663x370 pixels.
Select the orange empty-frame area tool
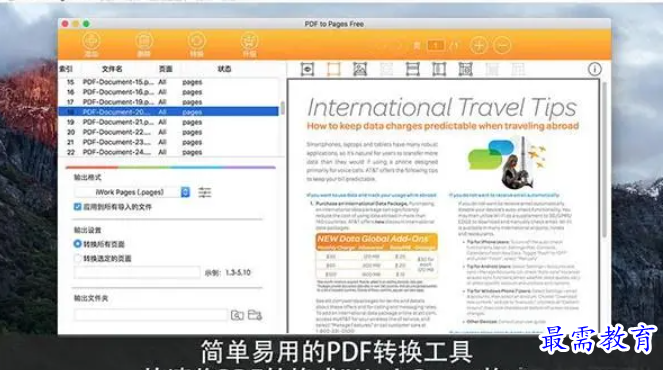coord(334,69)
